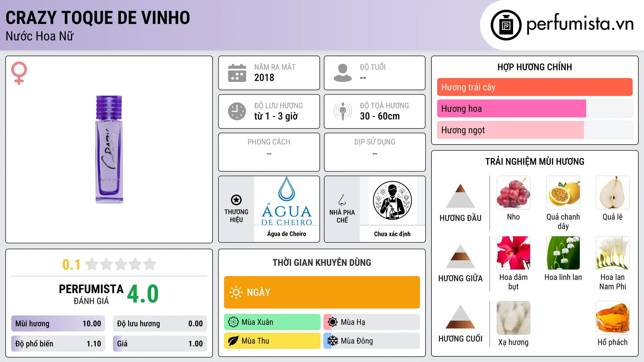Click the Trải nghiệm mùi hương heading
Screen dimensions: 644x362
click(535, 162)
